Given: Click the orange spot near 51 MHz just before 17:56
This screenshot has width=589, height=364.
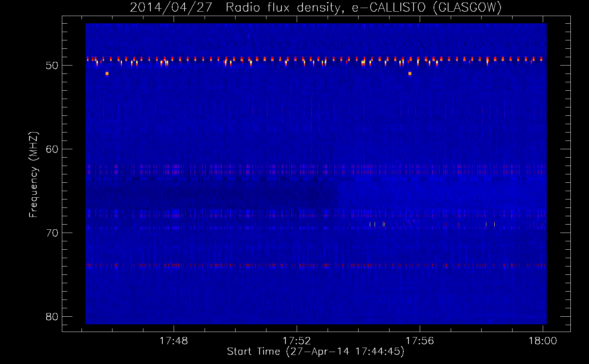Looking at the screenshot, I should (x=410, y=74).
